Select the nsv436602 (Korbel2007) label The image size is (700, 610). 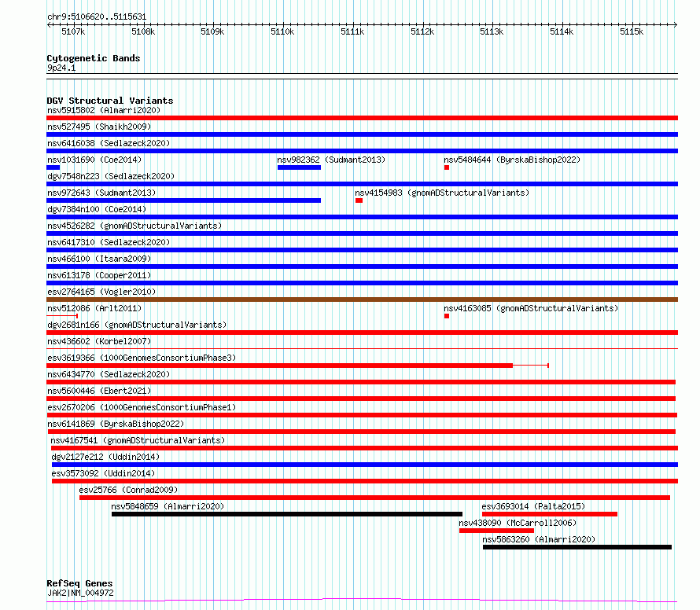99,341
